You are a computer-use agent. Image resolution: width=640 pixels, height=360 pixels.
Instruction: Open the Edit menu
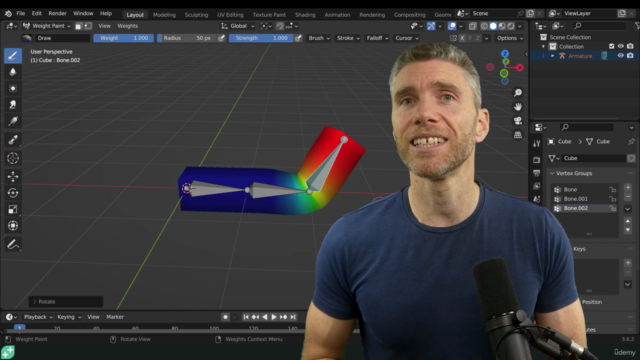click(36, 13)
